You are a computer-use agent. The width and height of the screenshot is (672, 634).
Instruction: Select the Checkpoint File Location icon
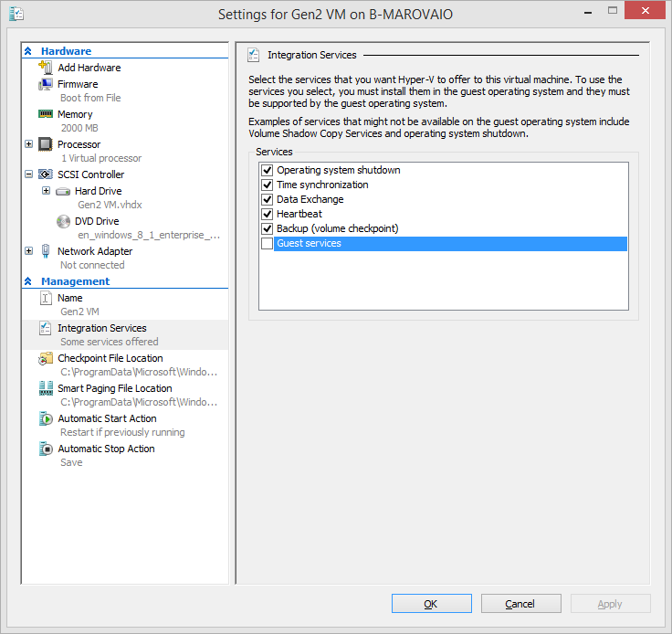coord(46,359)
